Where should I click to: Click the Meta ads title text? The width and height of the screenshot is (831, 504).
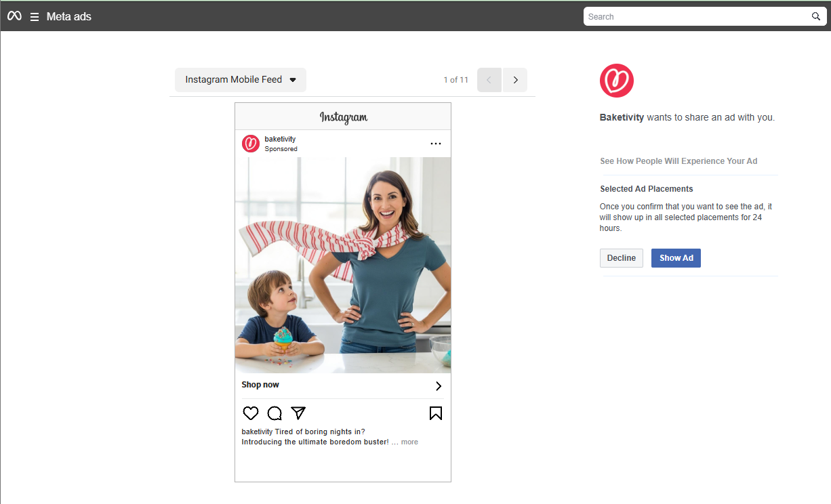pos(69,16)
